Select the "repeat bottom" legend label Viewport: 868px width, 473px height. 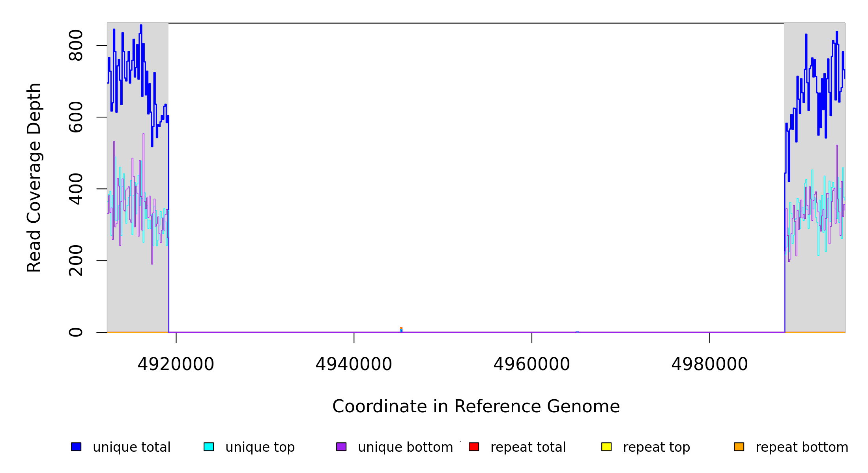802,447
